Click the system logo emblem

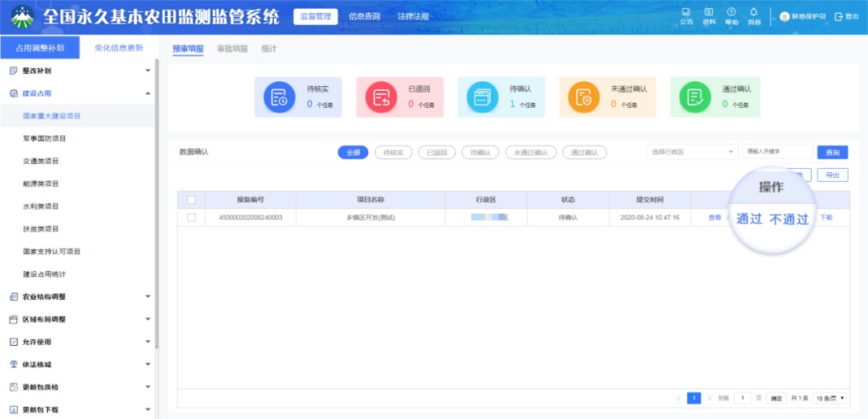click(23, 17)
